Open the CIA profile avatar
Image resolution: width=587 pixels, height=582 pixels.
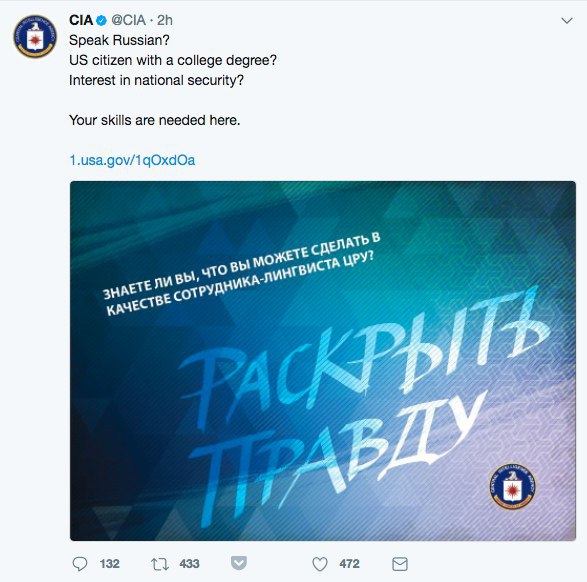tap(35, 36)
